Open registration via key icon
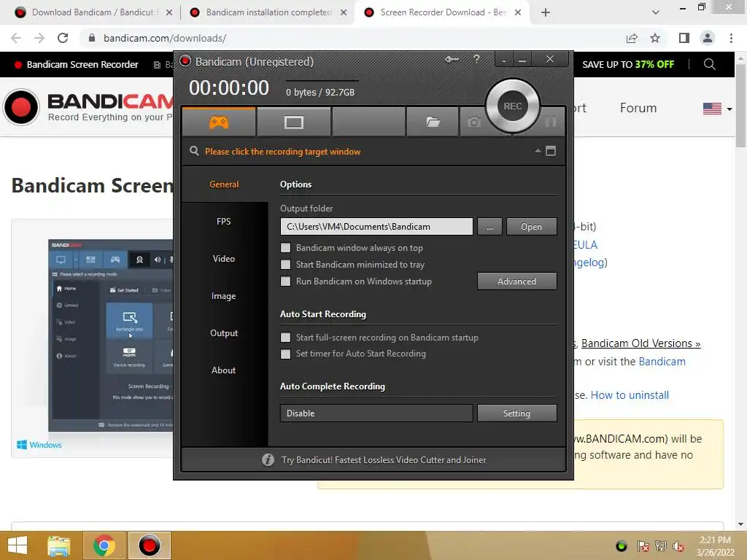Viewport: 747px width, 560px height. pos(452,59)
